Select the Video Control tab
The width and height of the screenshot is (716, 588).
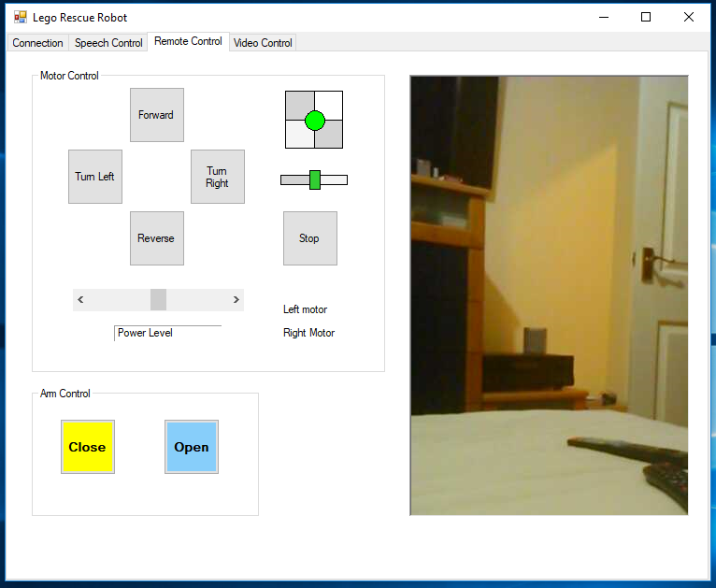click(263, 43)
